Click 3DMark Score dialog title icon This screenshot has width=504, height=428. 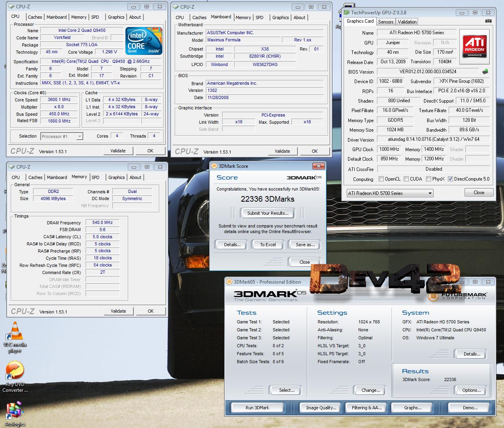click(x=214, y=166)
